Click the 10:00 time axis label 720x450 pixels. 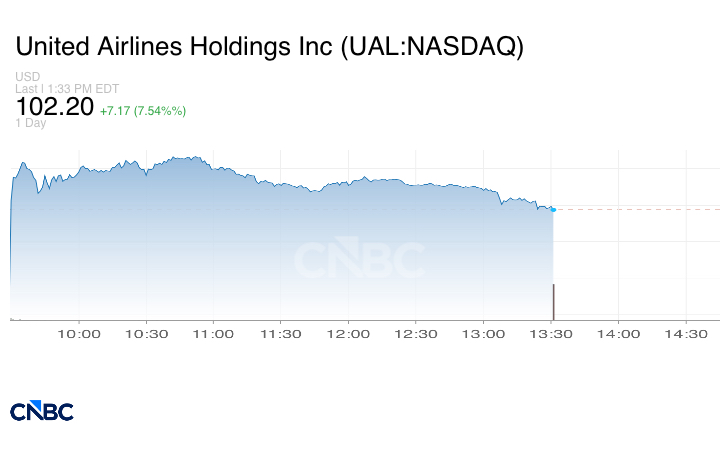point(79,335)
